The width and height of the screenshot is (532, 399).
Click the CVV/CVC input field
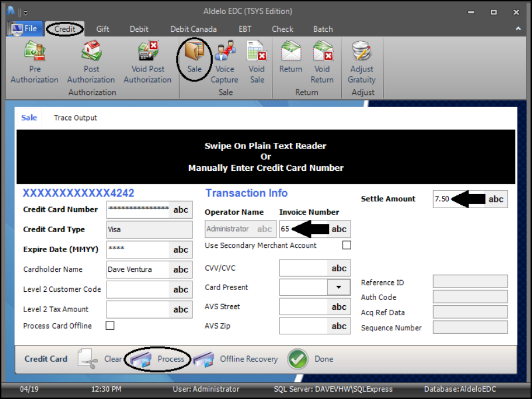303,268
